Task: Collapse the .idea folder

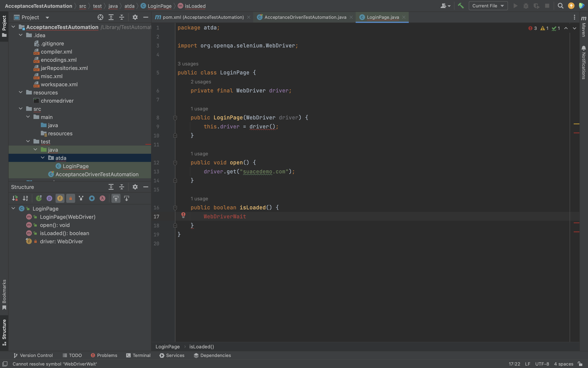Action: [21, 35]
